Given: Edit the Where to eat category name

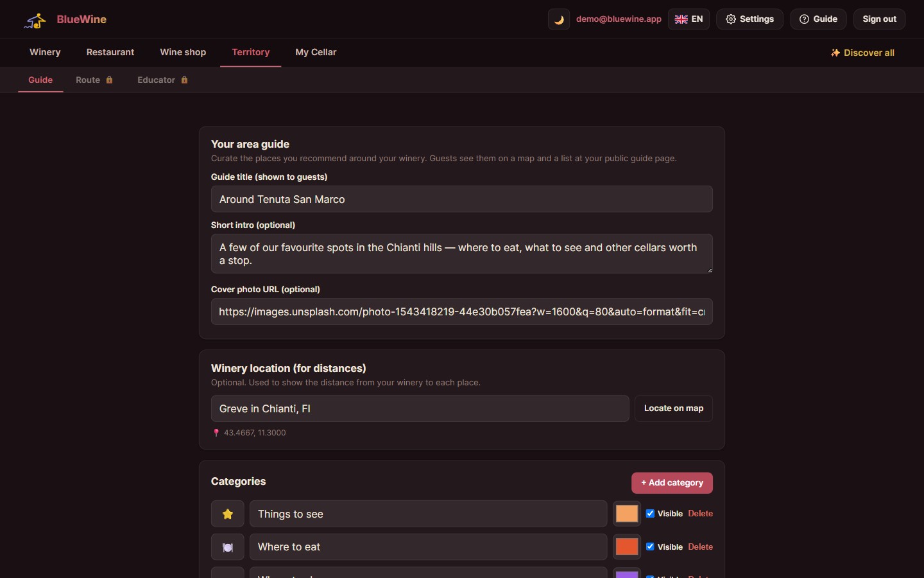Looking at the screenshot, I should click(x=428, y=547).
